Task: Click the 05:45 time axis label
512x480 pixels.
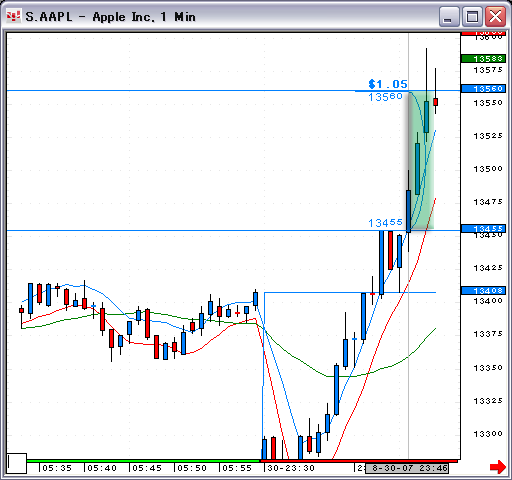Action: tap(147, 468)
